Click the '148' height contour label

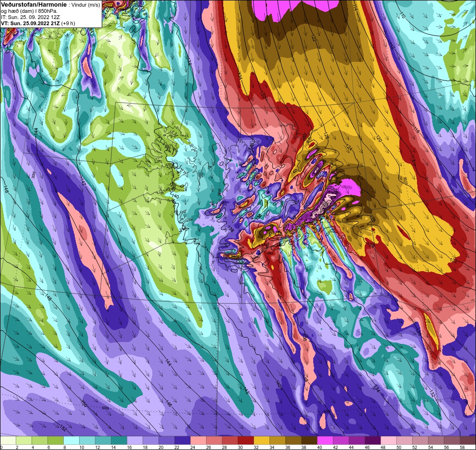pyautogui.click(x=48, y=297)
